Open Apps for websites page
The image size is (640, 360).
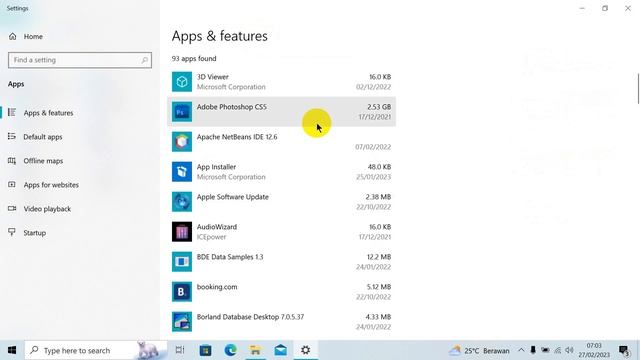(51, 185)
